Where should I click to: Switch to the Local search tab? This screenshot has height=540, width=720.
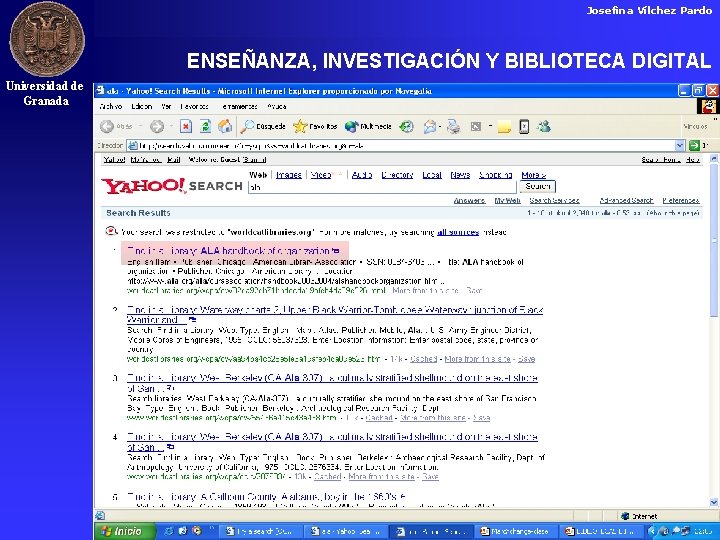(432, 175)
